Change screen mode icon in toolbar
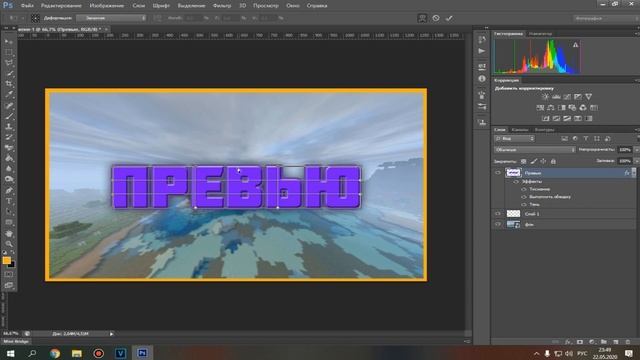 click(x=9, y=285)
